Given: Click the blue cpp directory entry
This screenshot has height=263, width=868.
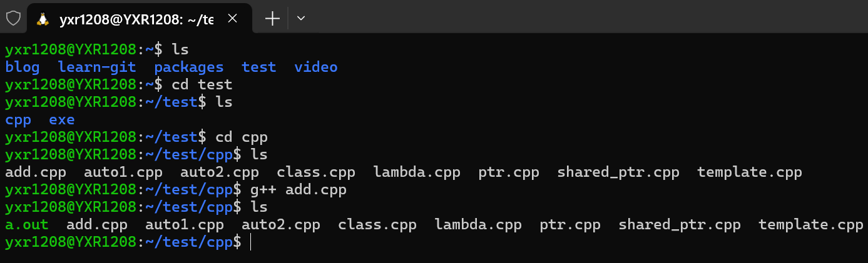Looking at the screenshot, I should [x=18, y=120].
